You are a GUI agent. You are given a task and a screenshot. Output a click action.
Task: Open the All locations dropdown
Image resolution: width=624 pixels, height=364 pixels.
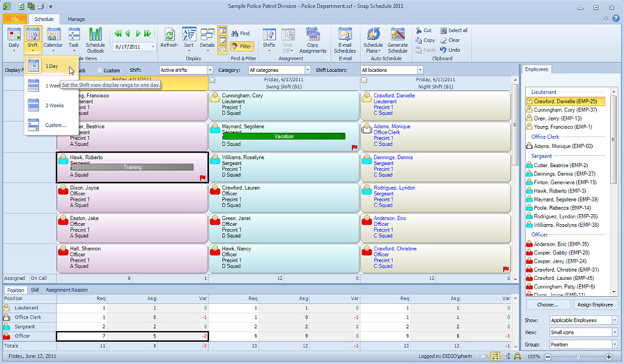pyautogui.click(x=420, y=70)
